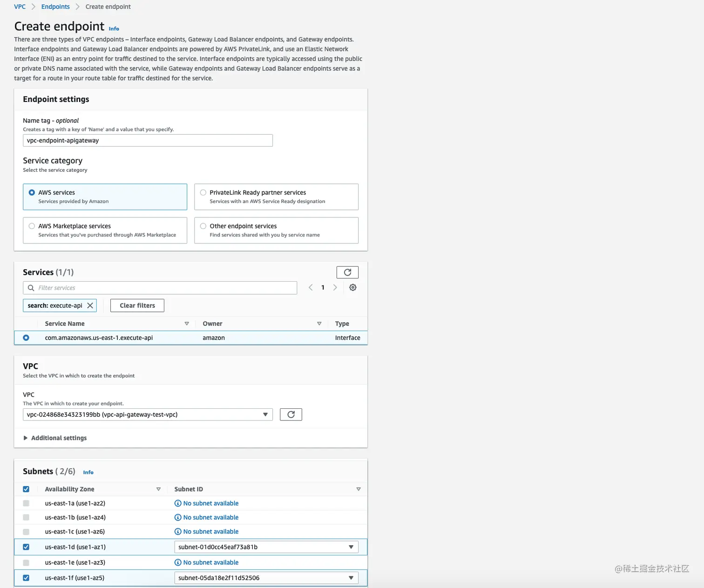
Task: Refresh the VPC list
Action: pyautogui.click(x=291, y=414)
